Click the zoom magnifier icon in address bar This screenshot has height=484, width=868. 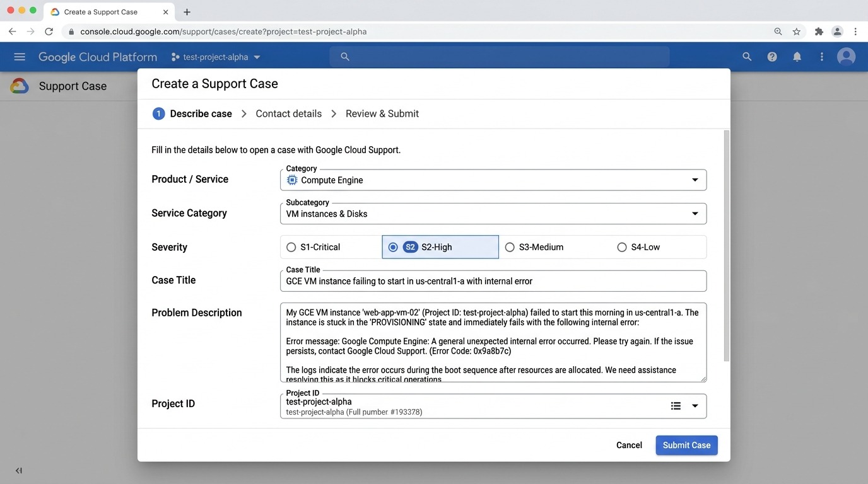[x=778, y=32]
